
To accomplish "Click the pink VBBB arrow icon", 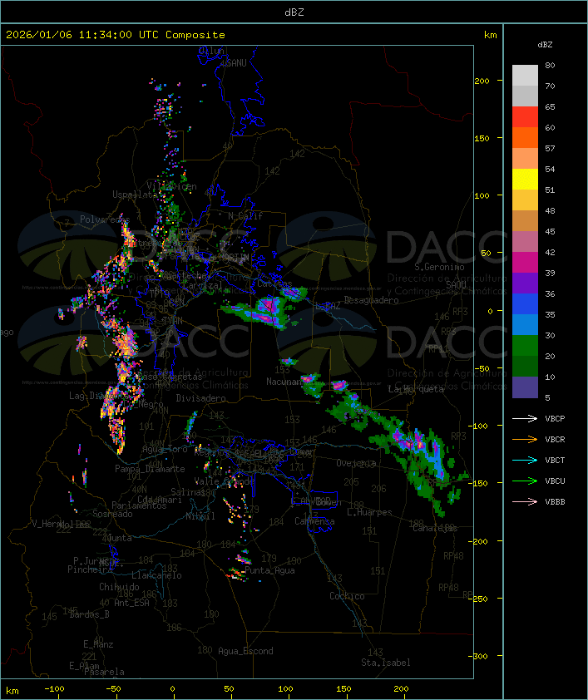I will point(526,501).
